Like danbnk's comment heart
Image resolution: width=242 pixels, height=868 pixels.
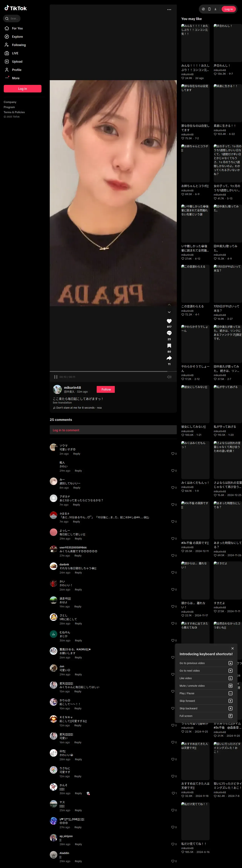(x=173, y=573)
